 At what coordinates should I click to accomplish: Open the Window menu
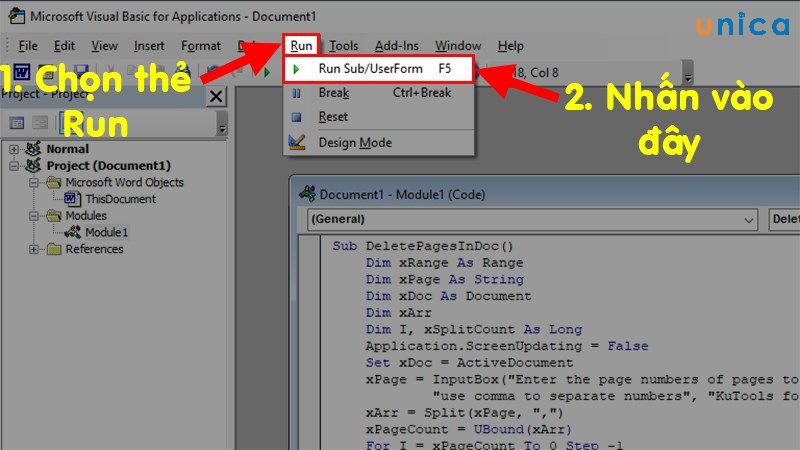458,46
